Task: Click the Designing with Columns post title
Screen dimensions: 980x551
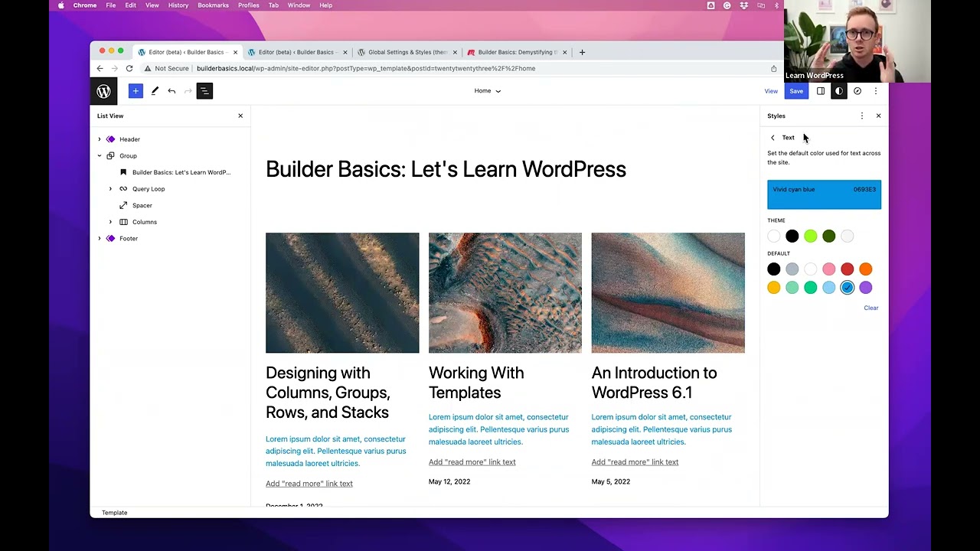Action: tap(328, 393)
